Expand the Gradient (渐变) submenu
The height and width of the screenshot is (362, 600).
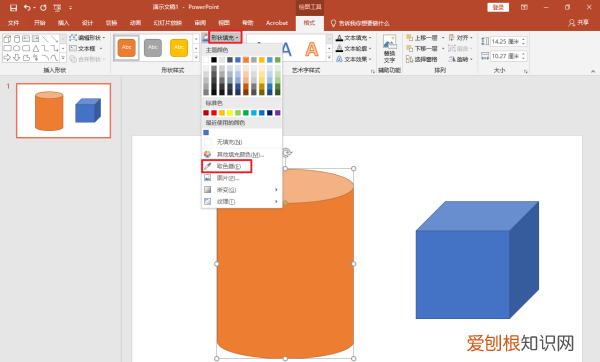point(242,190)
